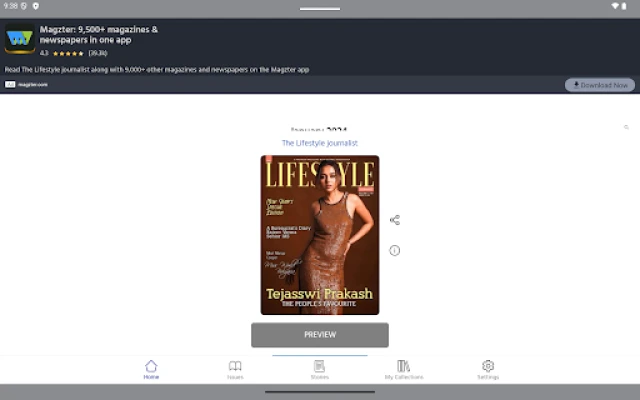
Task: Tap the battery status icon
Action: [627, 6]
